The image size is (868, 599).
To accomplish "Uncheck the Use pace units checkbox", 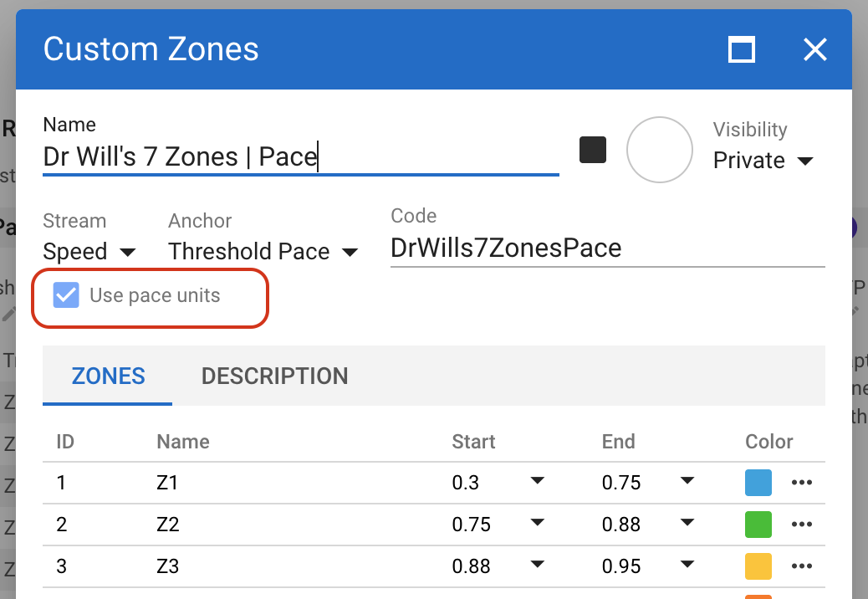I will point(66,295).
